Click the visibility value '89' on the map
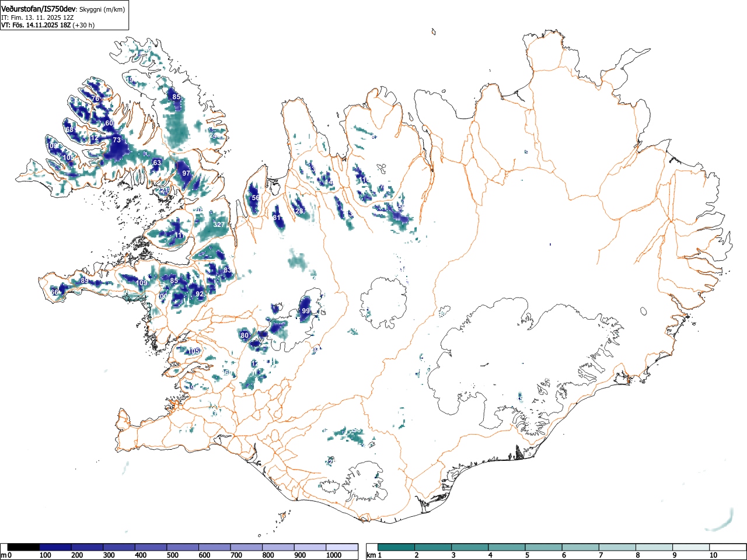The width and height of the screenshot is (747, 560). (85, 281)
